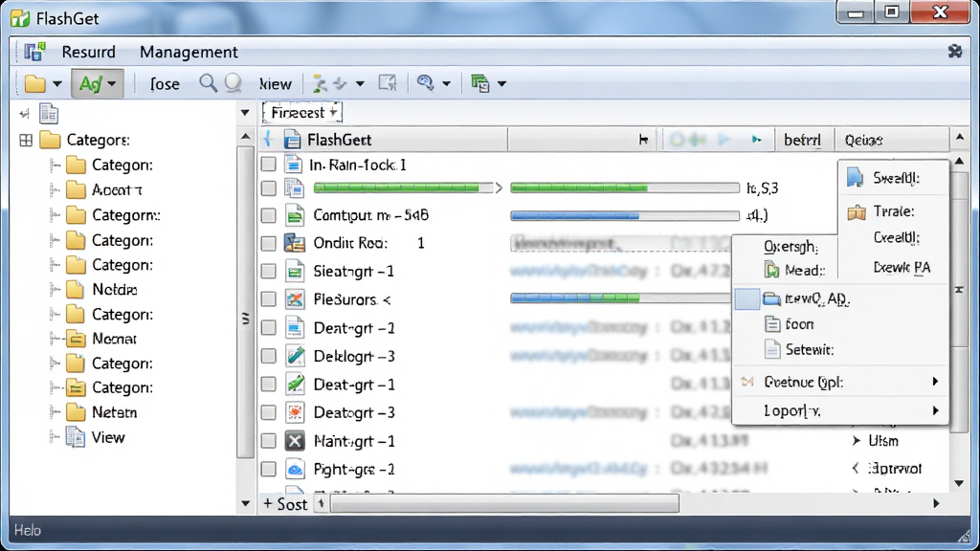The height and width of the screenshot is (551, 980).
Task: Tick the checkbox for Sieatngrt -1
Action: coord(268,271)
